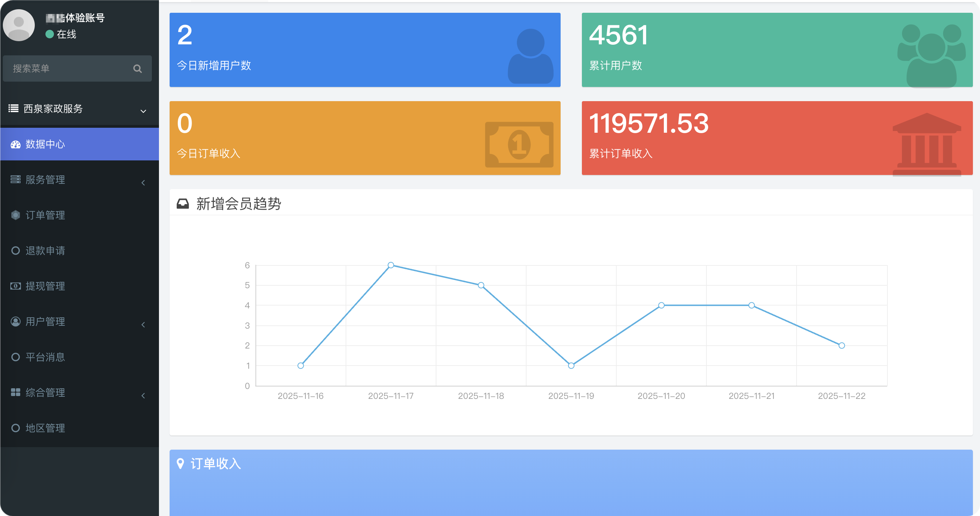Click the search magnifier icon in sidebar
980x516 pixels.
[x=137, y=68]
